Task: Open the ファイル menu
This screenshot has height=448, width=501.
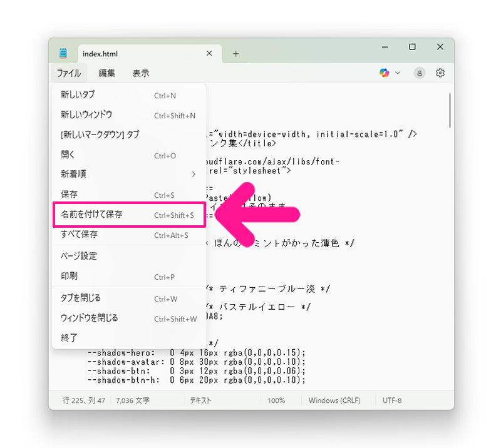Action: click(x=69, y=73)
